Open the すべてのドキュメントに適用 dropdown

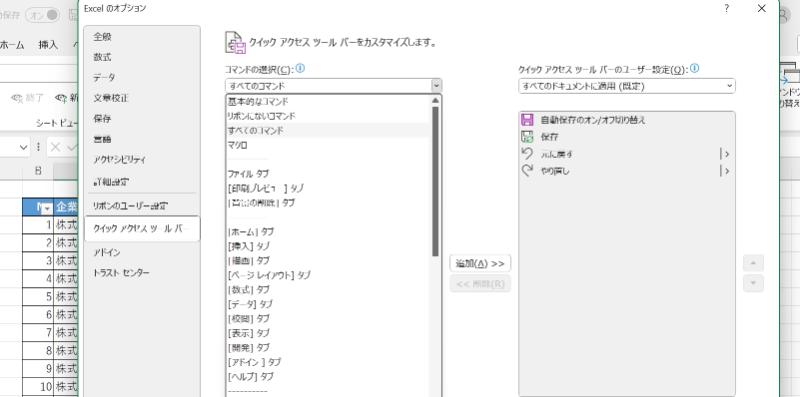[627, 86]
